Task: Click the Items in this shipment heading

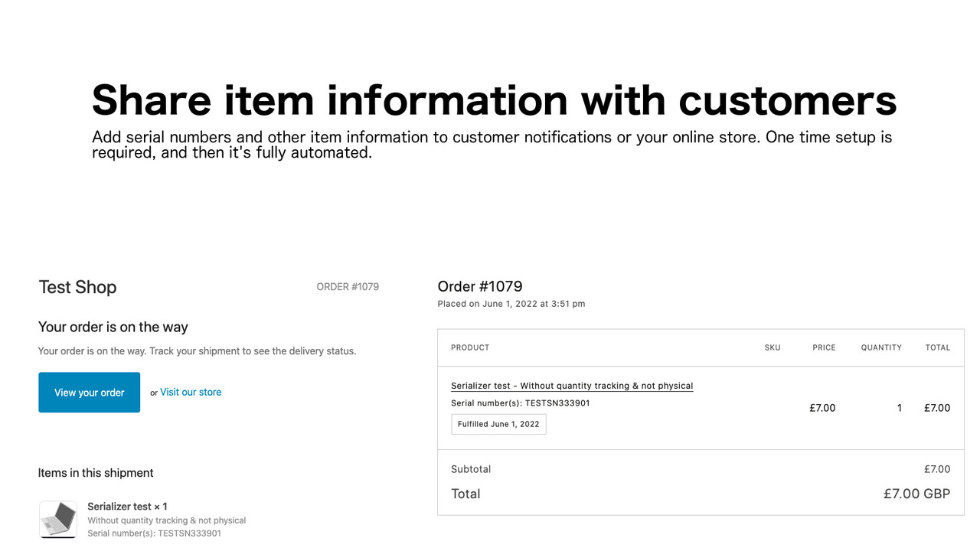Action: pyautogui.click(x=96, y=473)
